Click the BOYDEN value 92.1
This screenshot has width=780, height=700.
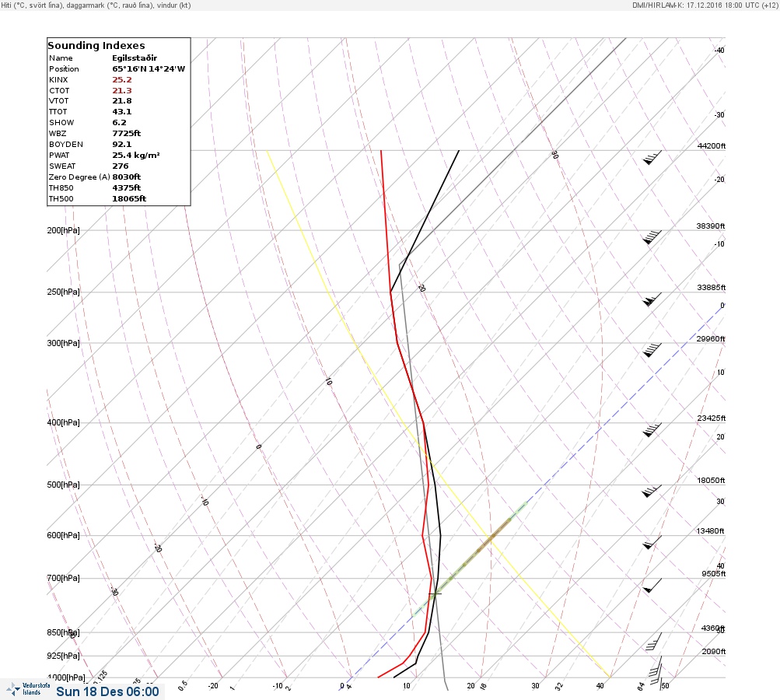point(122,145)
